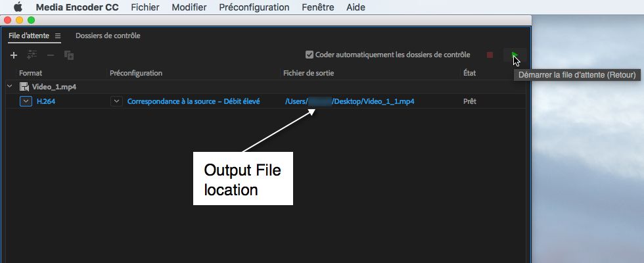Open the Media Encoder CC menu
644x263 pixels.
78,7
